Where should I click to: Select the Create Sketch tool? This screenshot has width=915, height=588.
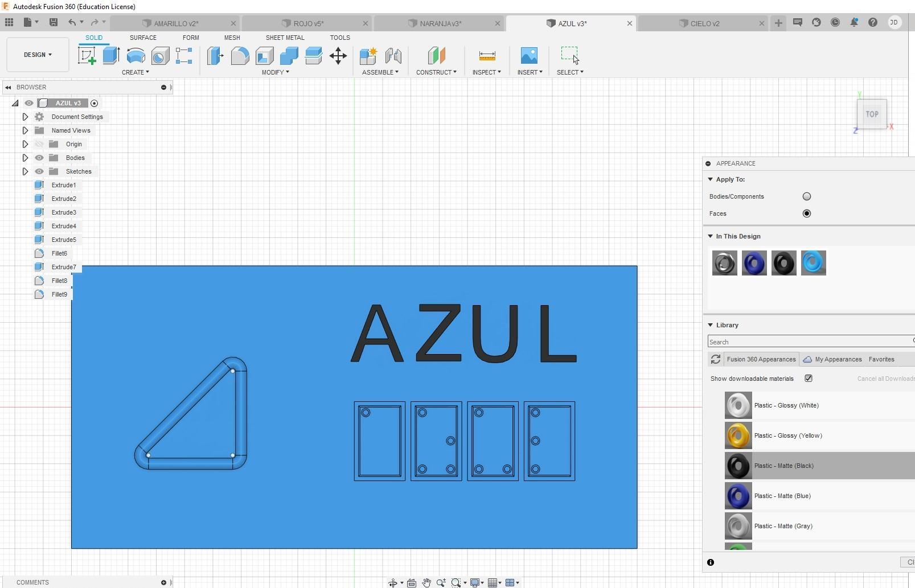tap(87, 56)
